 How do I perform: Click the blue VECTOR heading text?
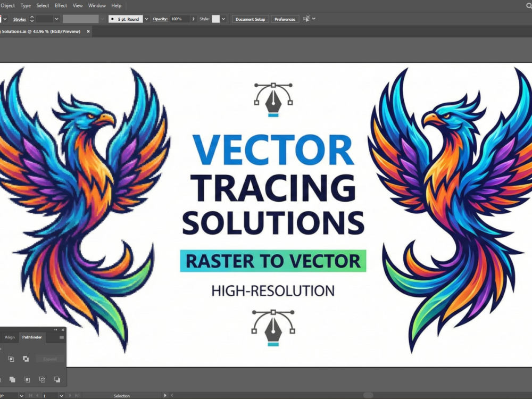click(273, 149)
